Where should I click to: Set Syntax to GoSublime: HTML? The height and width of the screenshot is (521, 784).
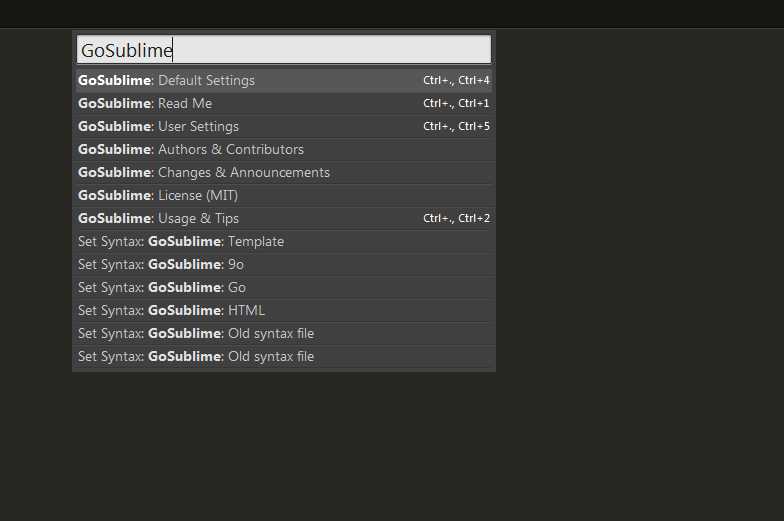(x=284, y=310)
